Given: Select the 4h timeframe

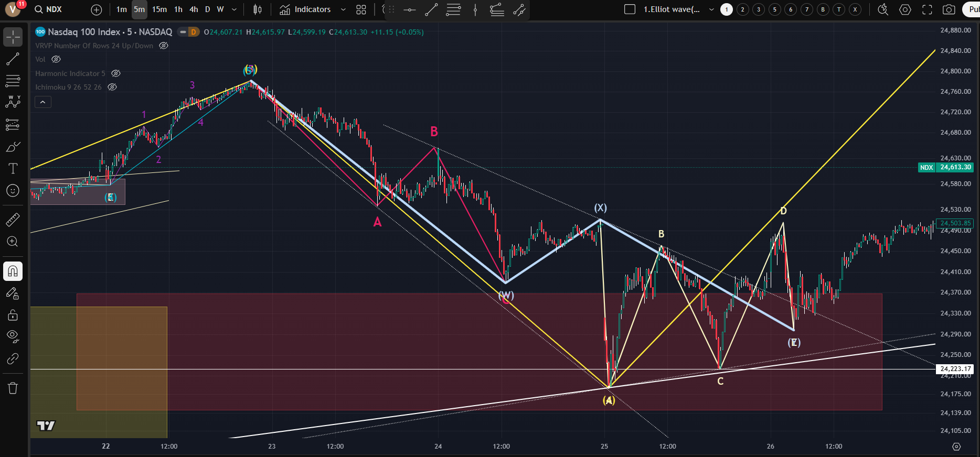Looking at the screenshot, I should point(194,9).
